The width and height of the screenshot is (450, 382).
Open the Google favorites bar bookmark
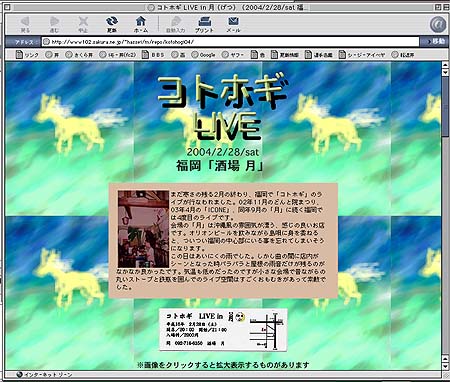click(x=203, y=55)
